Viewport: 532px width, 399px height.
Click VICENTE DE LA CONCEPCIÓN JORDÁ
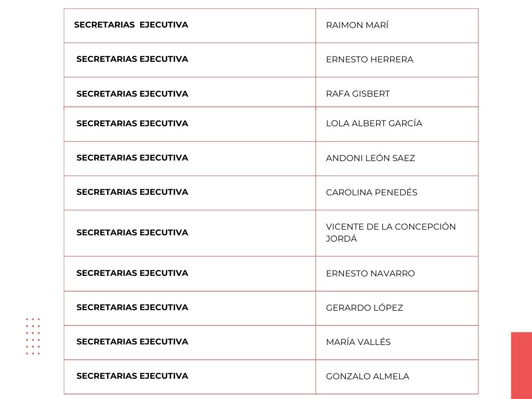[390, 233]
